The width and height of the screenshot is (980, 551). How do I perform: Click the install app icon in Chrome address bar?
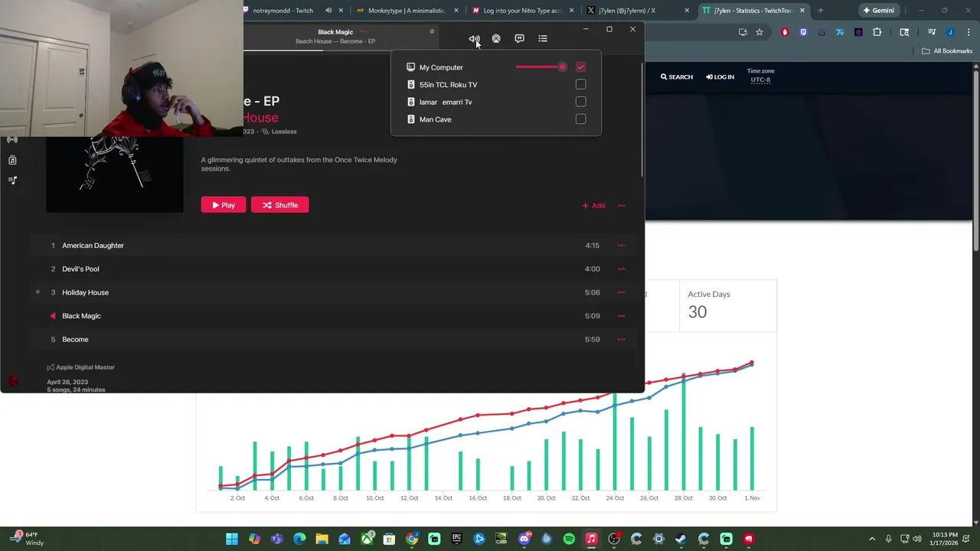tap(743, 32)
